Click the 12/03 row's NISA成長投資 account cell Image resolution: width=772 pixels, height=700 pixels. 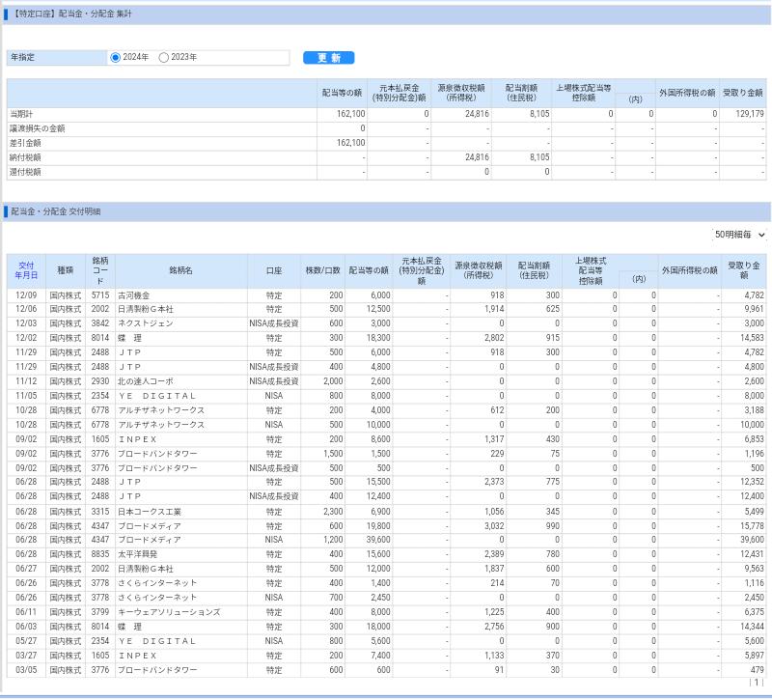(274, 323)
